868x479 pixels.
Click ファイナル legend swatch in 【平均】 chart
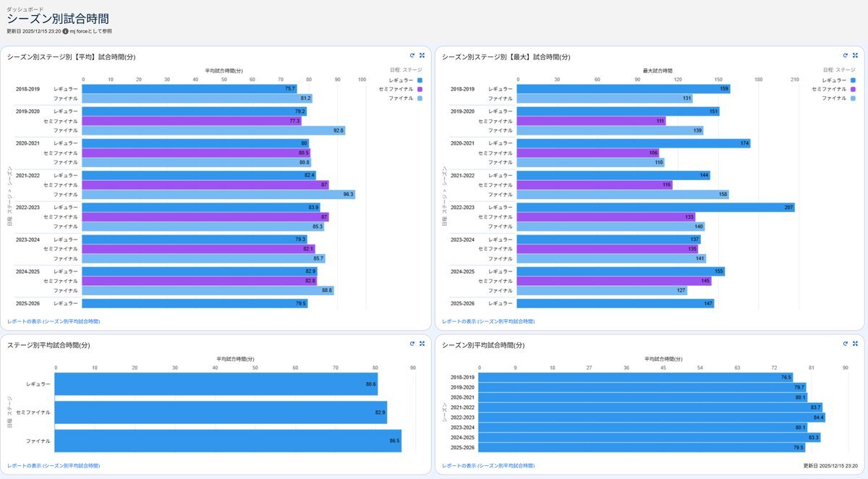pos(420,98)
